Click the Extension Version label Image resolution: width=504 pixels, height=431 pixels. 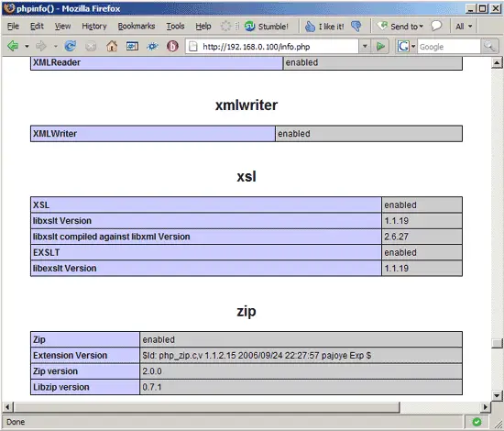[70, 356]
